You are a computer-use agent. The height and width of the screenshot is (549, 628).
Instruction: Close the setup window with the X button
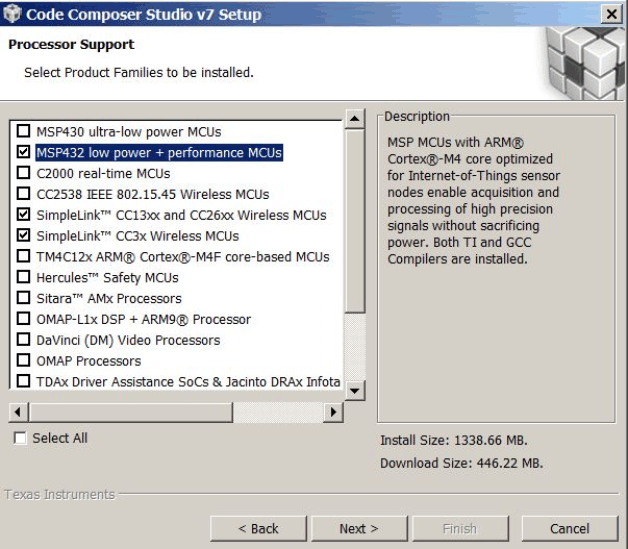pyautogui.click(x=612, y=14)
